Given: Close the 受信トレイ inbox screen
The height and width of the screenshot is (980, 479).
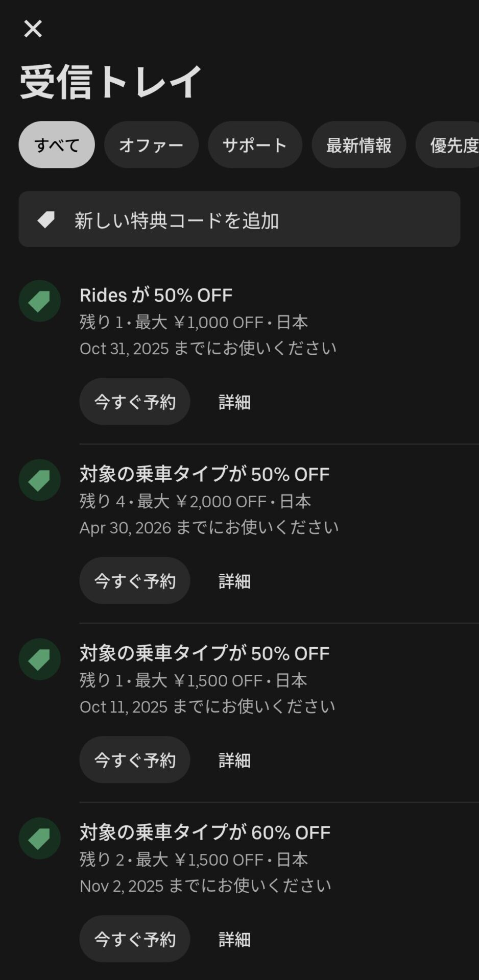Looking at the screenshot, I should [x=33, y=29].
